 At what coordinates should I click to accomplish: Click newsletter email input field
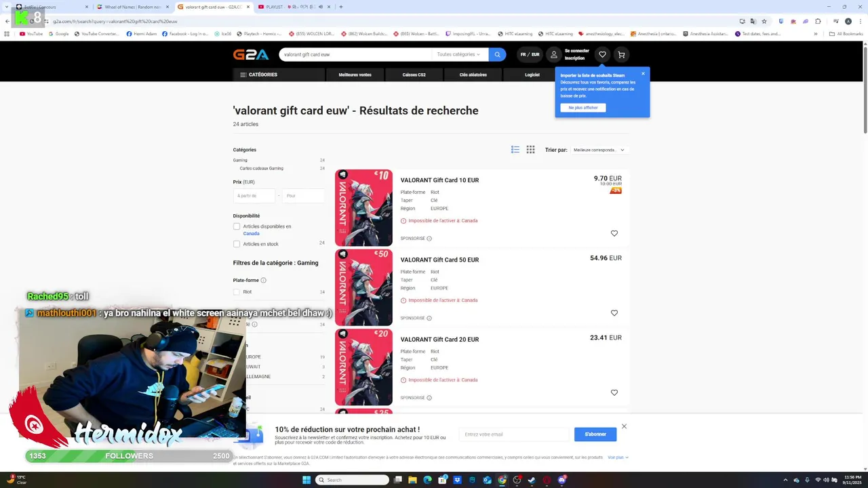[514, 434]
